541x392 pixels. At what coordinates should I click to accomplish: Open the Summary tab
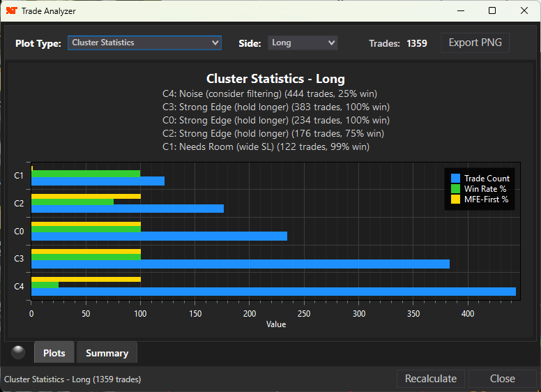coord(107,353)
